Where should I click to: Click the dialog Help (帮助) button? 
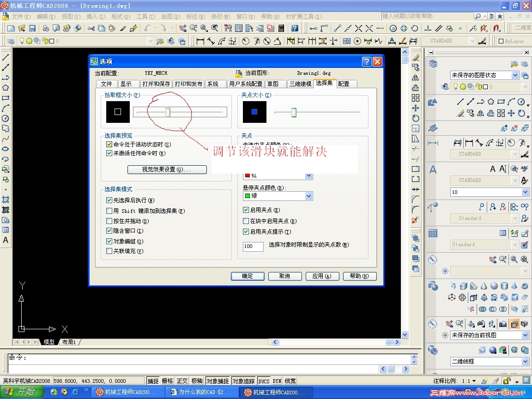pyautogui.click(x=359, y=276)
